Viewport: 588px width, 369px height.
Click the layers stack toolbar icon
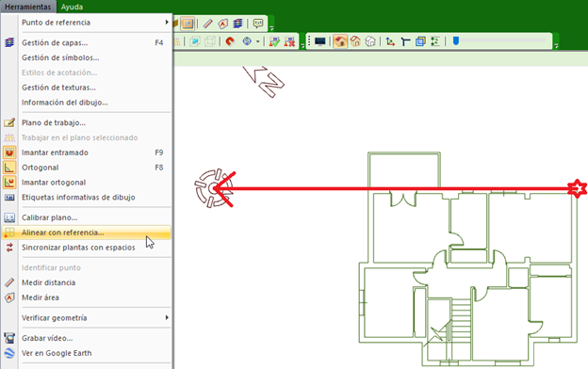(237, 24)
